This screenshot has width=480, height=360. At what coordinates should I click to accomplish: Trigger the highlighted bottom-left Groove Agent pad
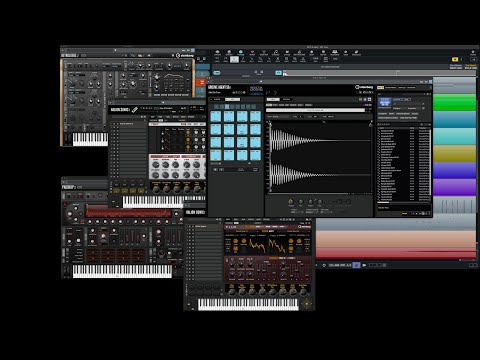216,155
